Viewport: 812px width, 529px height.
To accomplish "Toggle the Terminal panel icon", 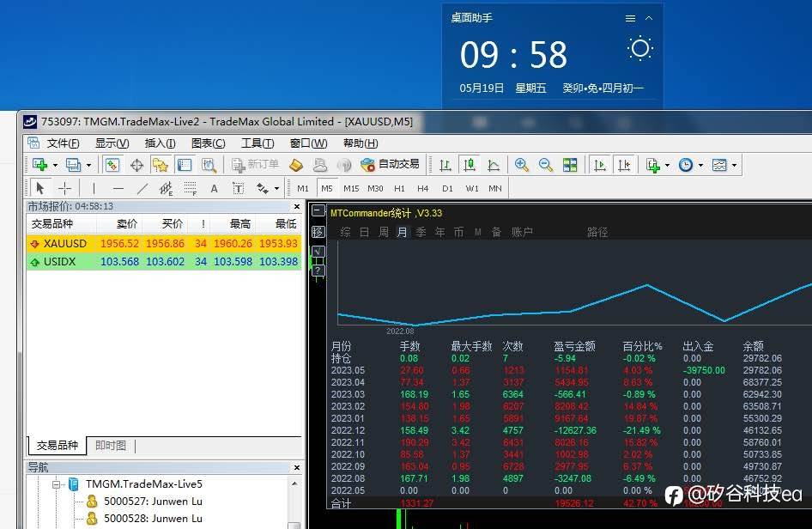I will tap(185, 165).
